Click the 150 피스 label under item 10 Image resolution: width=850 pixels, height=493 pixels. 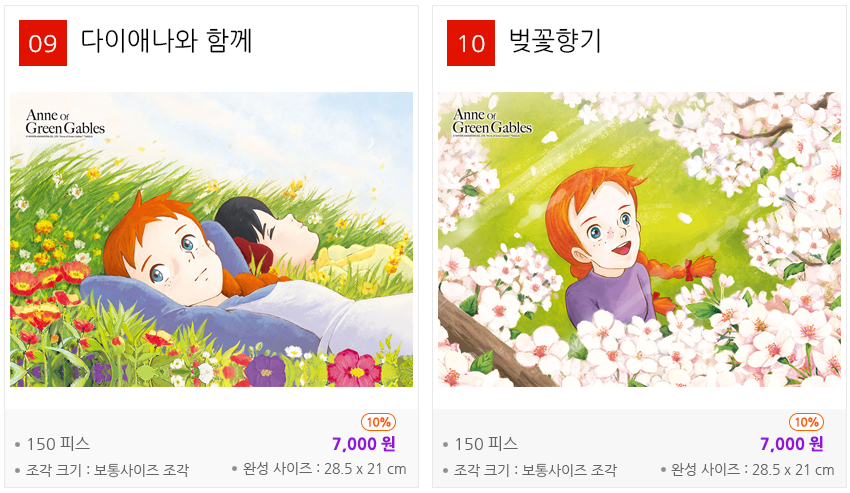click(486, 444)
